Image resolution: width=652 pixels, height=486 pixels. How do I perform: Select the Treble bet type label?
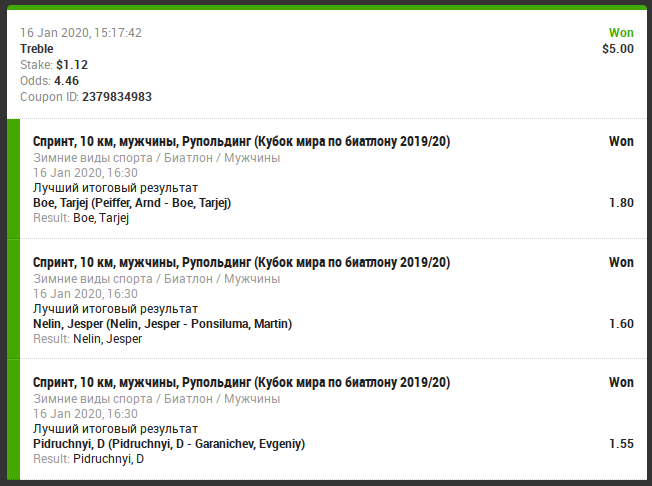pos(37,49)
